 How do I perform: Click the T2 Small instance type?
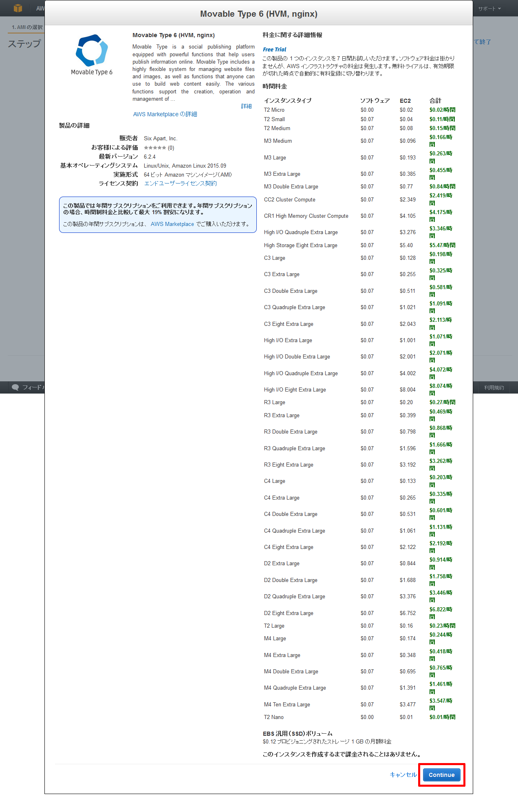pos(274,119)
